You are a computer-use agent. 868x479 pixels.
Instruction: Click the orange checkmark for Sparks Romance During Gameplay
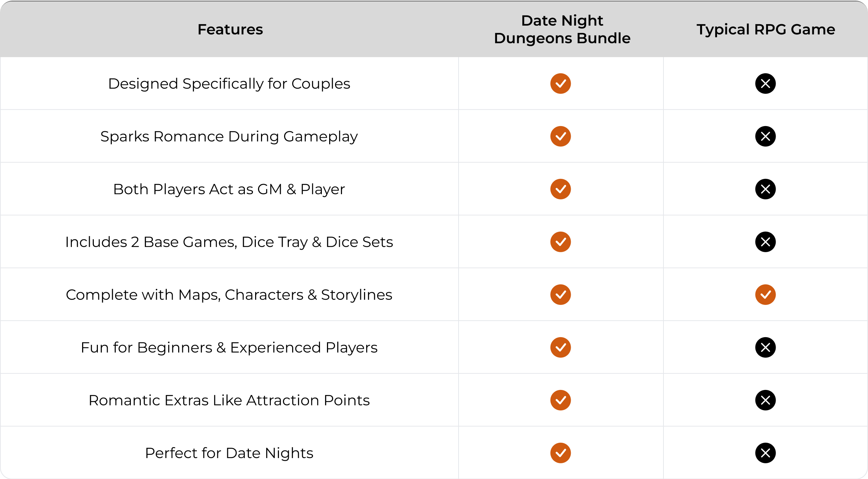560,136
